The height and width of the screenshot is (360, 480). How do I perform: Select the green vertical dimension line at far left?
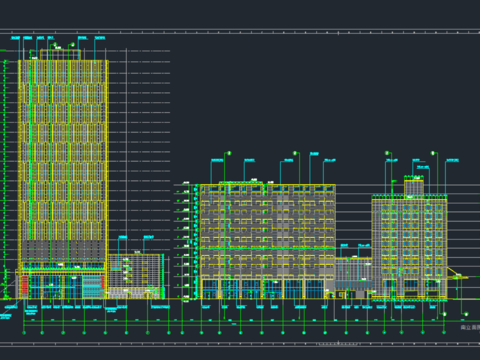pyautogui.click(x=5, y=178)
